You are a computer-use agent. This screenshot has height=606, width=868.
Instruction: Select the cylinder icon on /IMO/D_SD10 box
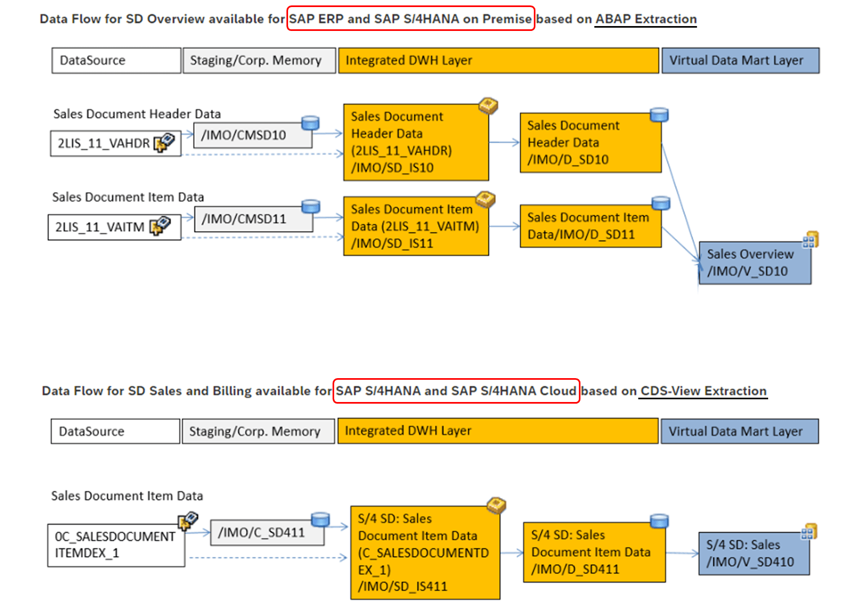pyautogui.click(x=659, y=114)
